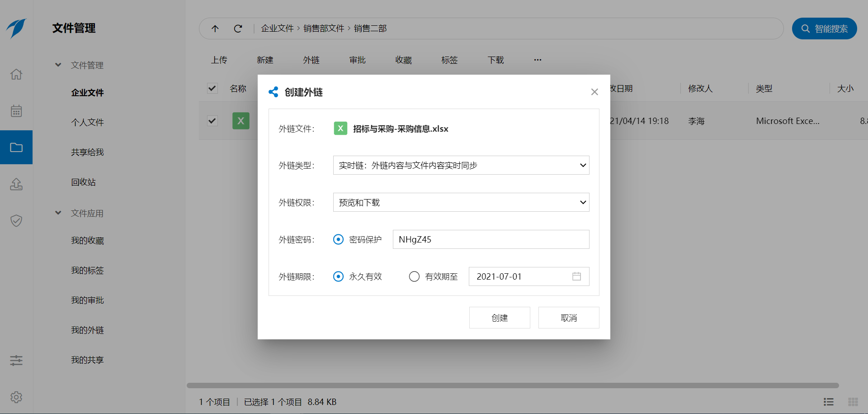Toggle the 密码保护 radio button

click(338, 239)
